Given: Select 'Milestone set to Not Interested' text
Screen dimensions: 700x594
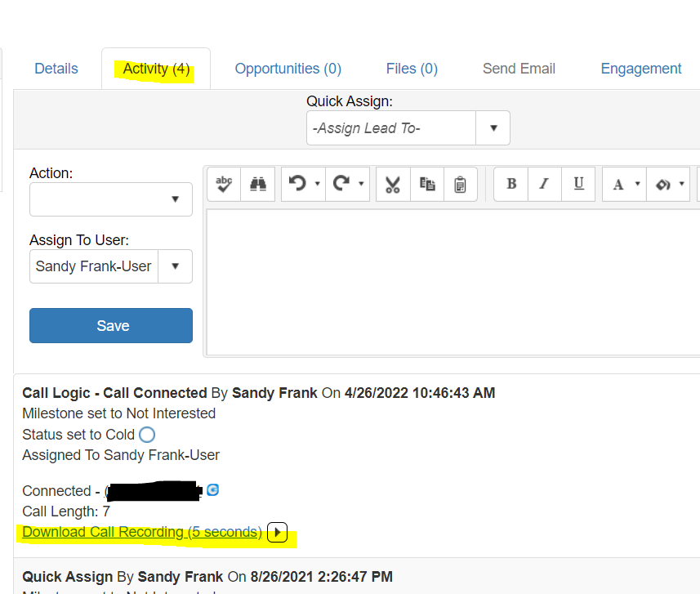Looking at the screenshot, I should click(118, 413).
